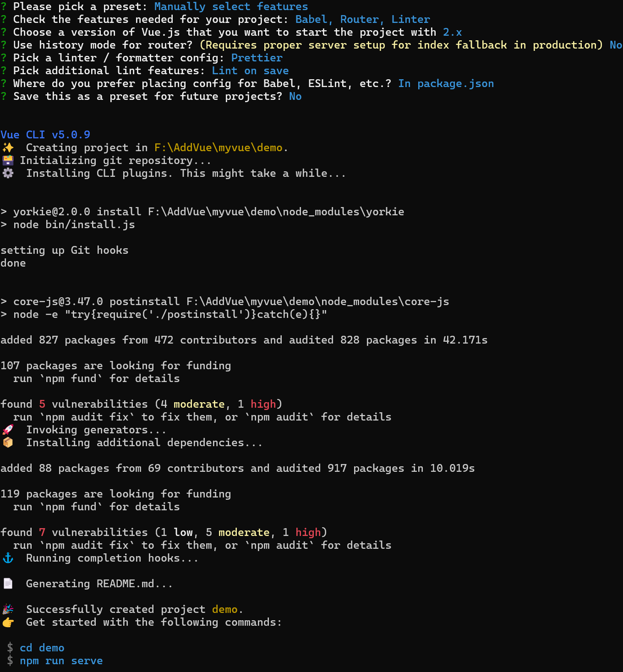Screen dimensions: 623x672
Task: Click the gear icon before Installing CLI plugins
Action: click(8, 173)
